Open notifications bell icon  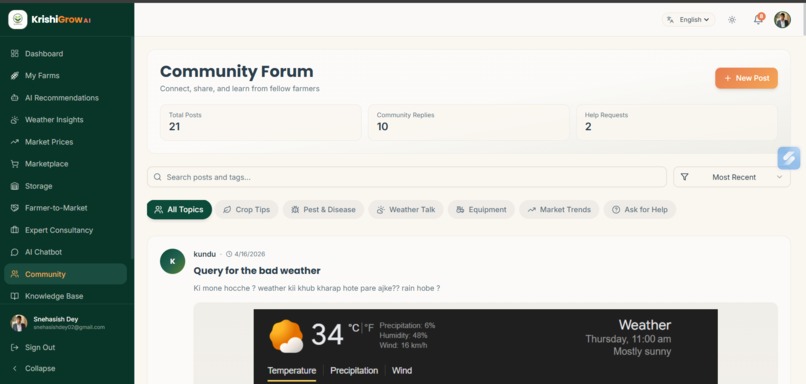point(758,20)
